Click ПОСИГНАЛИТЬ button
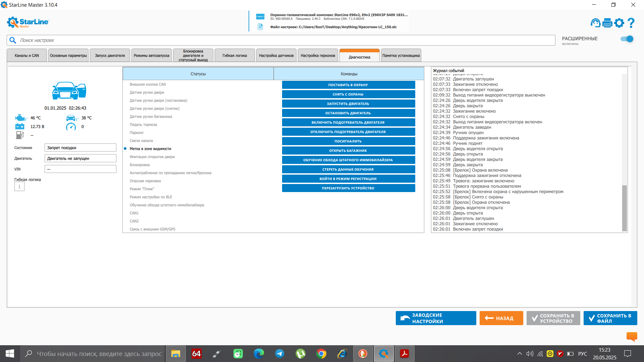 pyautogui.click(x=348, y=141)
